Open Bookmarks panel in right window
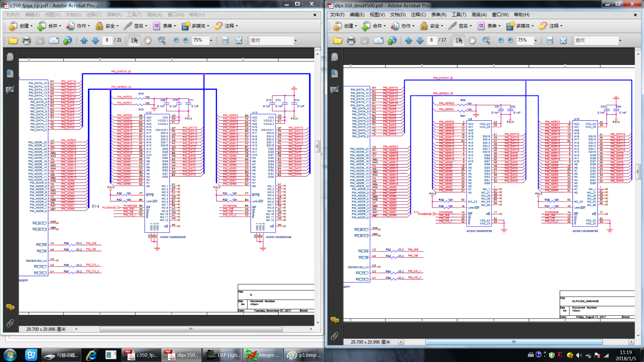Image resolution: width=644 pixels, height=362 pixels. coord(335,73)
